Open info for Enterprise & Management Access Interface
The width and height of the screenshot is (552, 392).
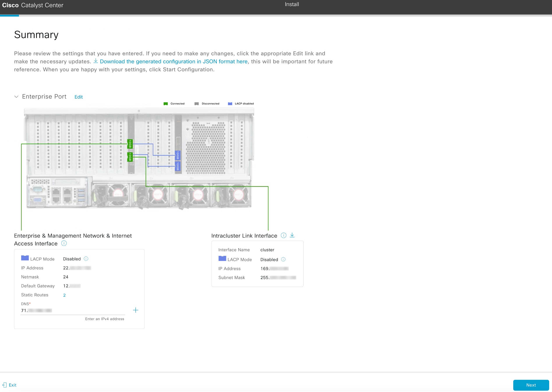pos(64,243)
